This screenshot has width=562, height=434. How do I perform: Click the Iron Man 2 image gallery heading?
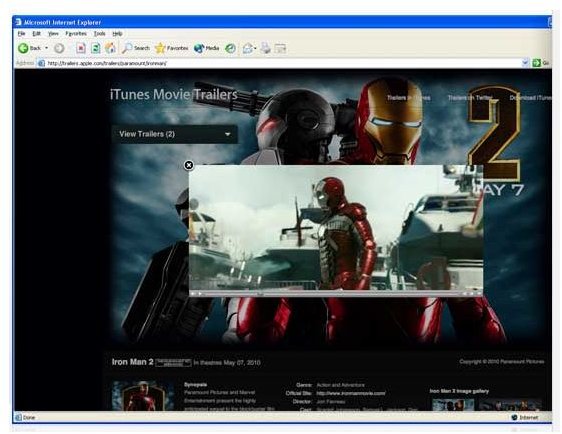click(x=459, y=391)
